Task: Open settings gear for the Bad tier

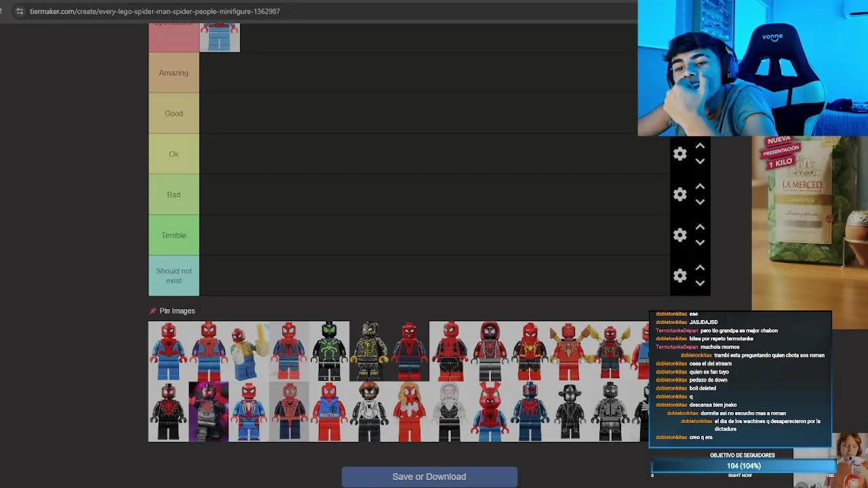Action: pyautogui.click(x=680, y=195)
